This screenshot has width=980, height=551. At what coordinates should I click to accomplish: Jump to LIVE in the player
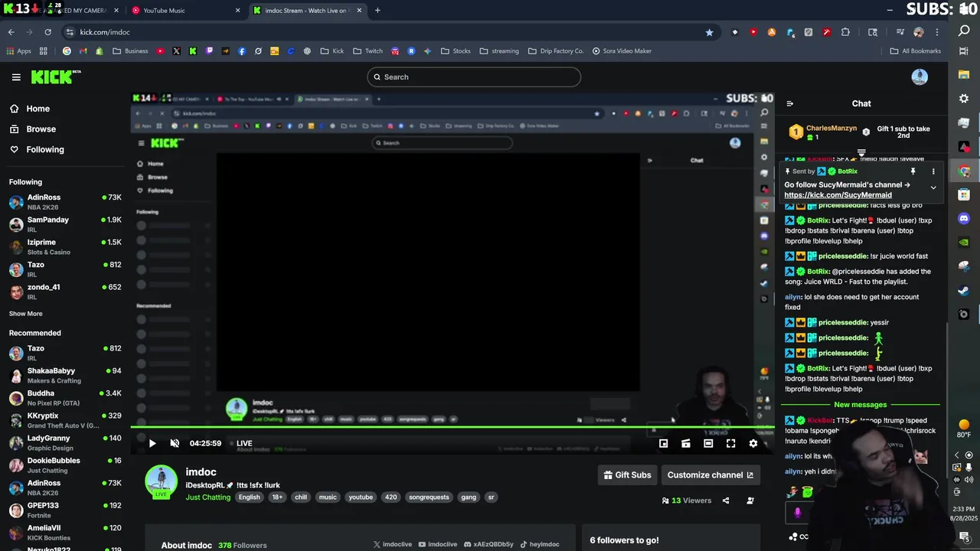pyautogui.click(x=240, y=443)
